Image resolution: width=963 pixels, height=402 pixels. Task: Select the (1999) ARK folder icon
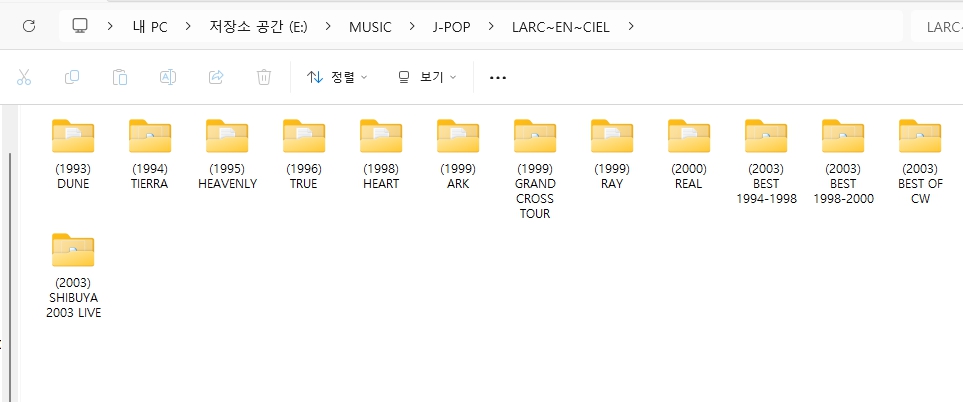point(458,136)
